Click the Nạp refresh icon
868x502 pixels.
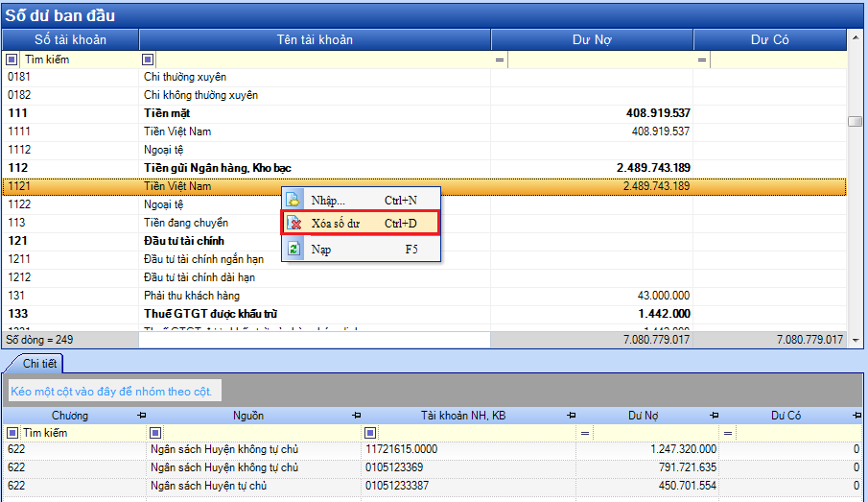293,249
